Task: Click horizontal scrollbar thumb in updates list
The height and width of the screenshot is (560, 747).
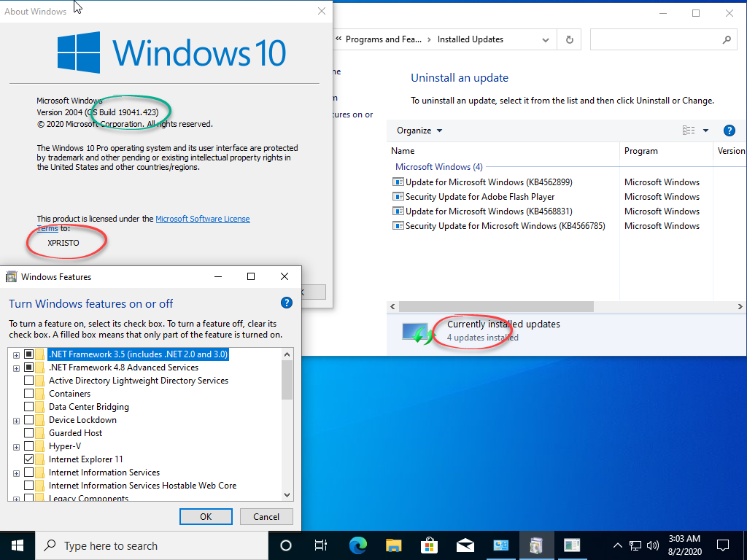Action: 496,306
